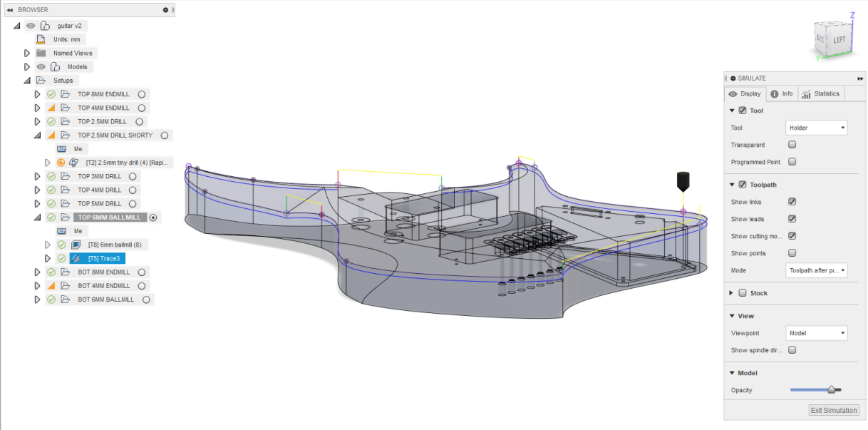Open the Tool Holder dropdown
Image resolution: width=868 pixels, height=430 pixels.
[816, 128]
